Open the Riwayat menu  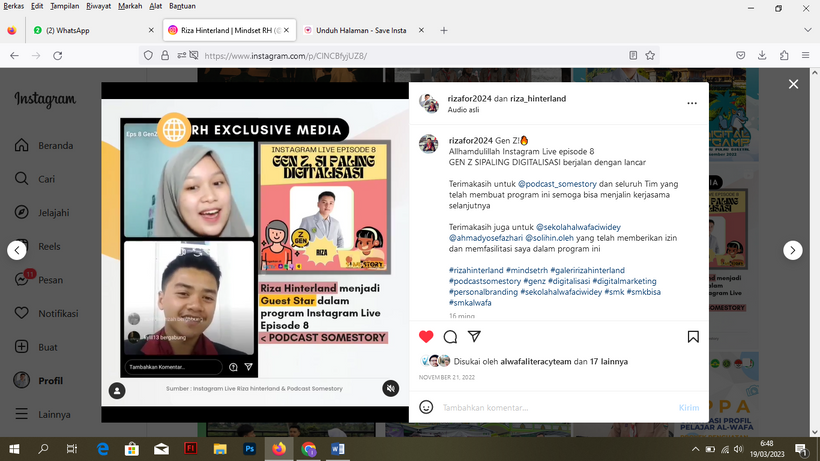point(98,6)
